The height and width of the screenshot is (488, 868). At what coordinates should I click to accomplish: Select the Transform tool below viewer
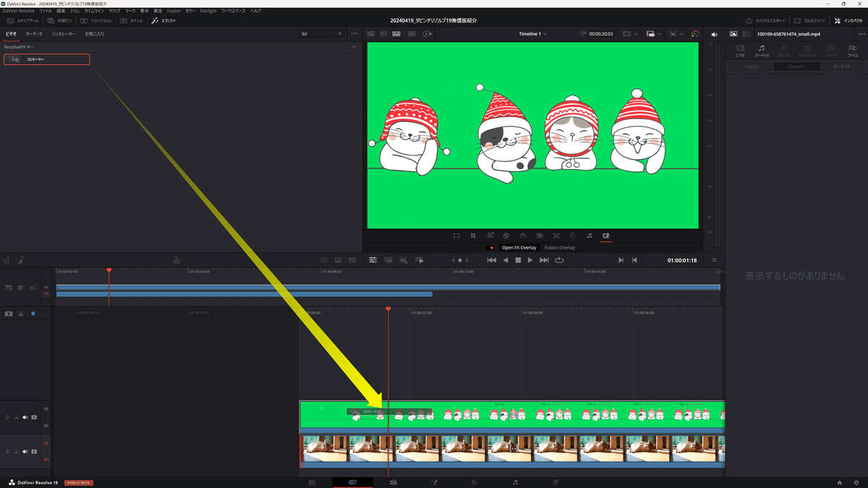pos(456,236)
